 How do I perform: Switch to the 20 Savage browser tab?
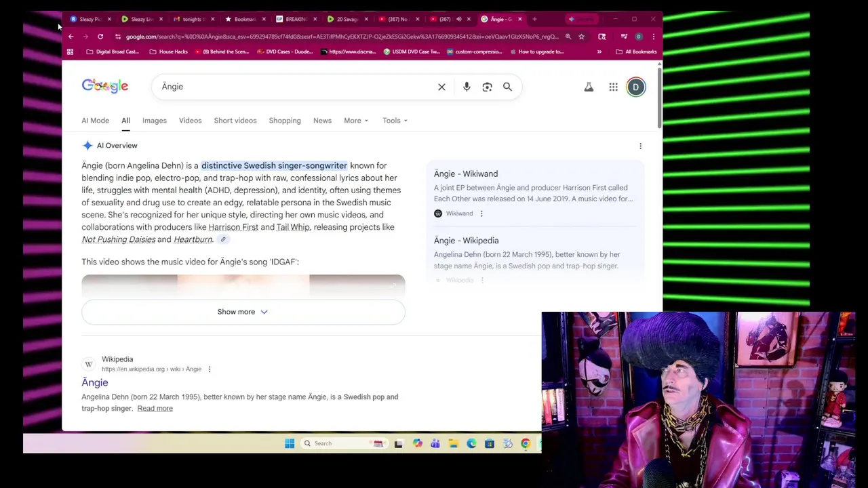tap(347, 19)
